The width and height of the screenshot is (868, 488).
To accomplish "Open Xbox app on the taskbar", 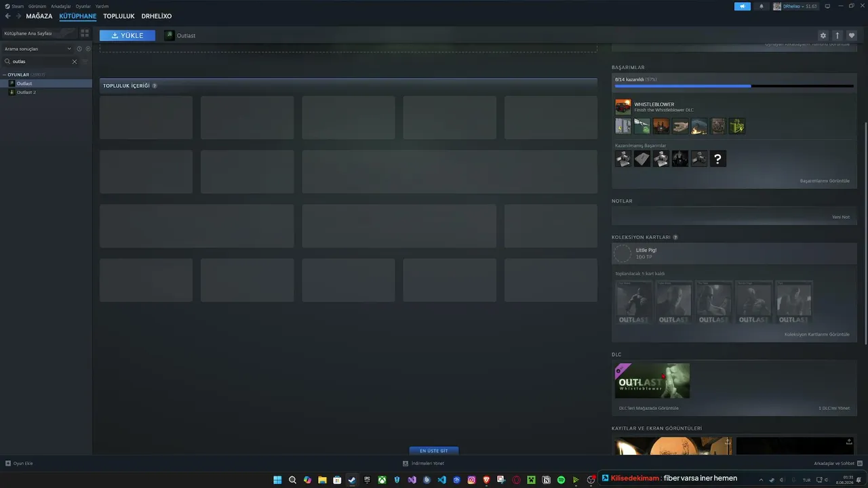I will [x=382, y=480].
